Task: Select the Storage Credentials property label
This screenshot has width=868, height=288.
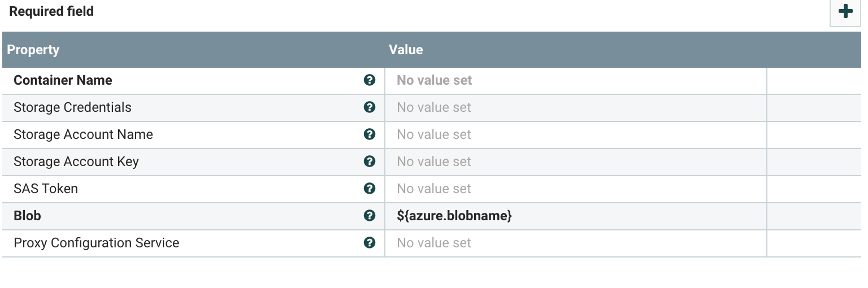Action: (72, 107)
